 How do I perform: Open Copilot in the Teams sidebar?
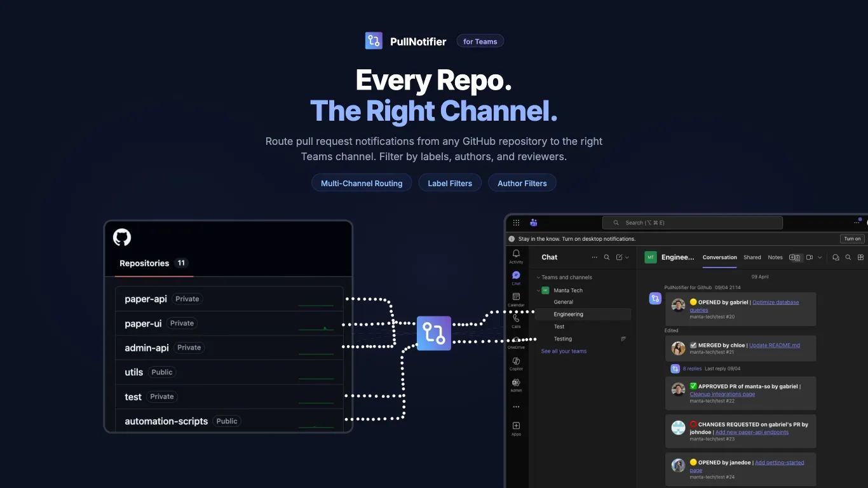tap(516, 363)
